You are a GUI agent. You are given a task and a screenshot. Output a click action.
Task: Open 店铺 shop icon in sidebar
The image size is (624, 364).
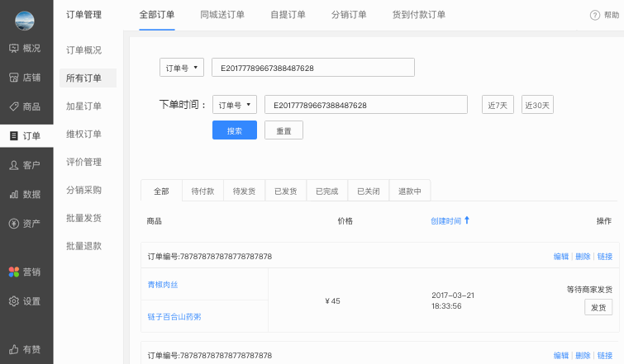[13, 77]
